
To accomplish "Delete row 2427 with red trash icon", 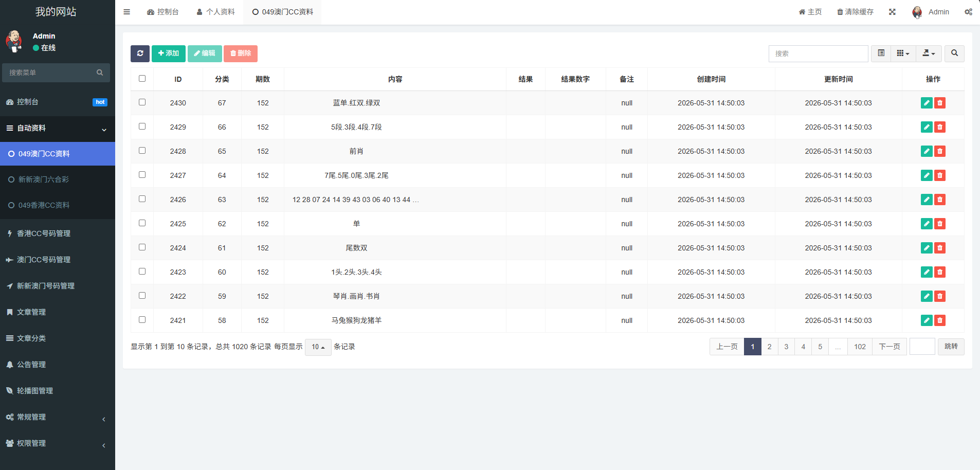I will (x=940, y=175).
